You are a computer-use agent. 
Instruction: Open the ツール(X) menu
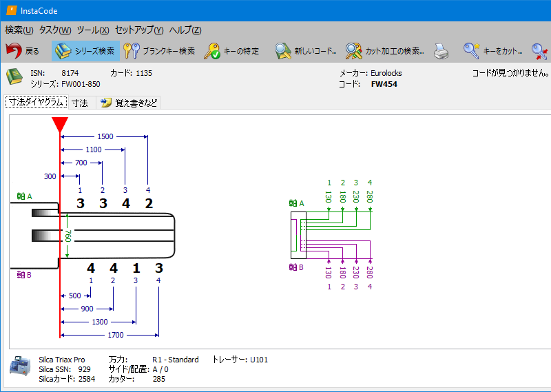[x=93, y=30]
